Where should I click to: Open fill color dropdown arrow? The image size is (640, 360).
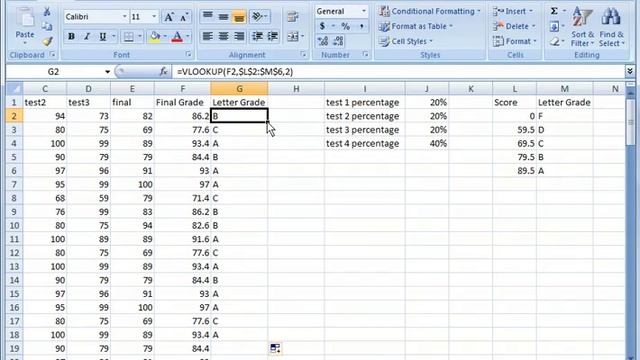click(165, 36)
